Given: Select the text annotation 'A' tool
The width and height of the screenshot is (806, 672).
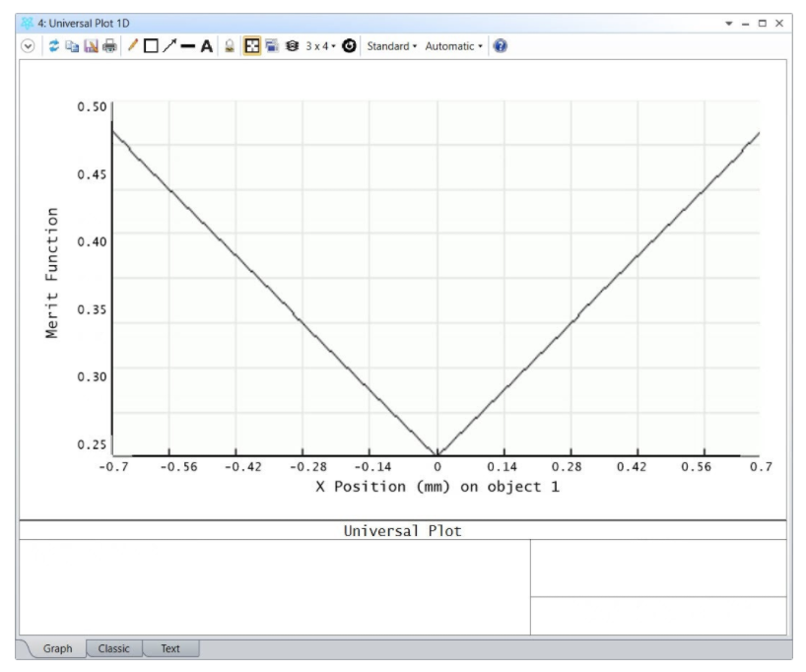Looking at the screenshot, I should click(207, 46).
